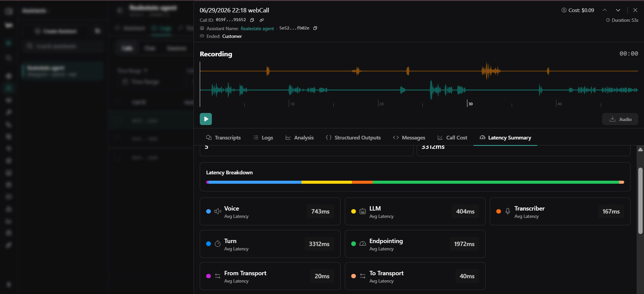Go to the previous call with the up chevron
Screen dimensions: 644x294
pos(605,10)
